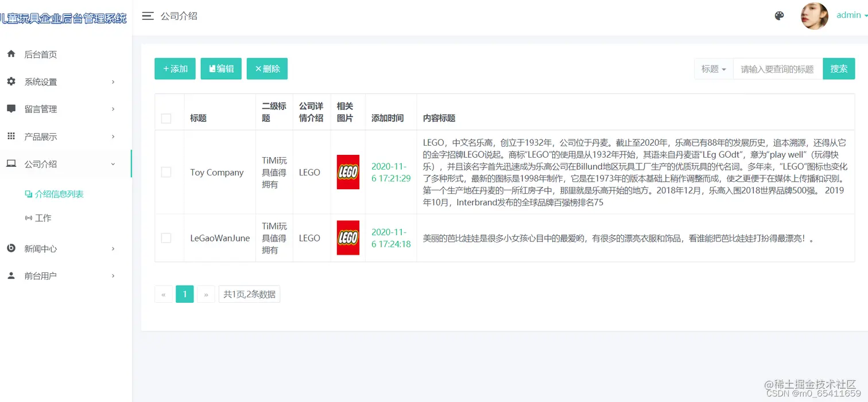The image size is (868, 402).
Task: Click the home icon beside 后台首页
Action: (11, 54)
